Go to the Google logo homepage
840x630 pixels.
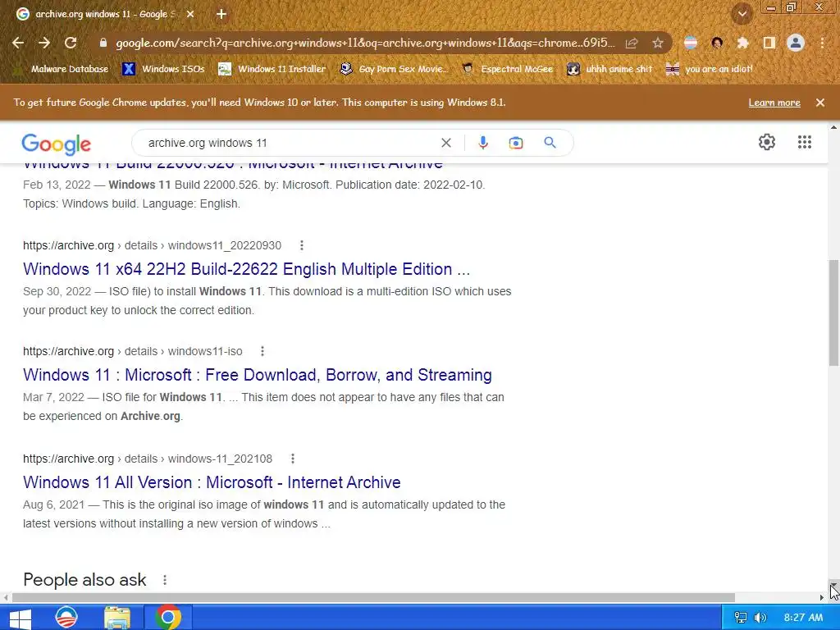(57, 144)
